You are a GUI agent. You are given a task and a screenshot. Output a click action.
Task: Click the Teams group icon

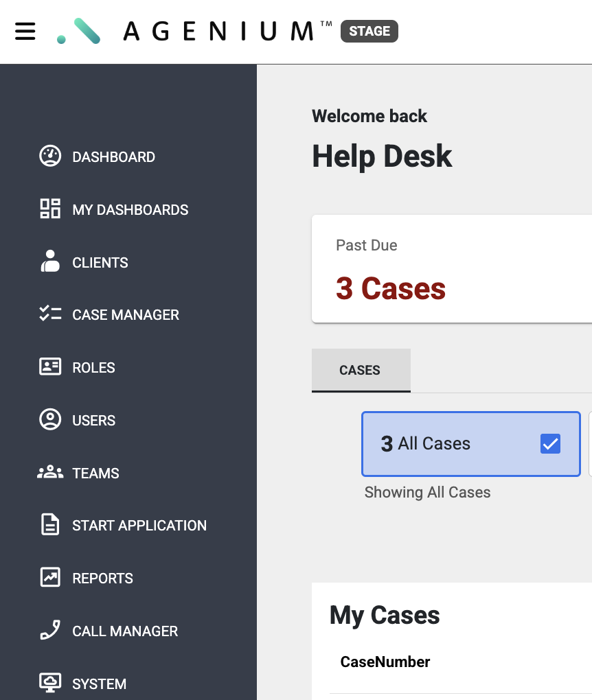[50, 473]
